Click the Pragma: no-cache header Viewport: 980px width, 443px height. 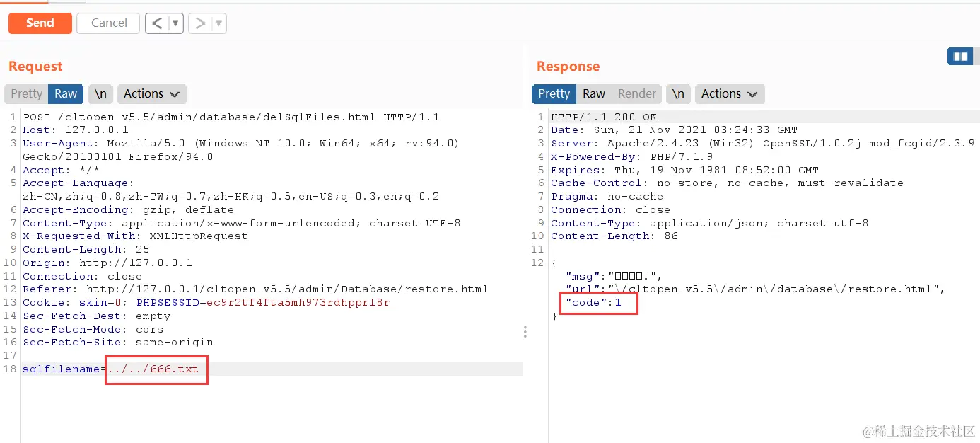click(x=607, y=197)
